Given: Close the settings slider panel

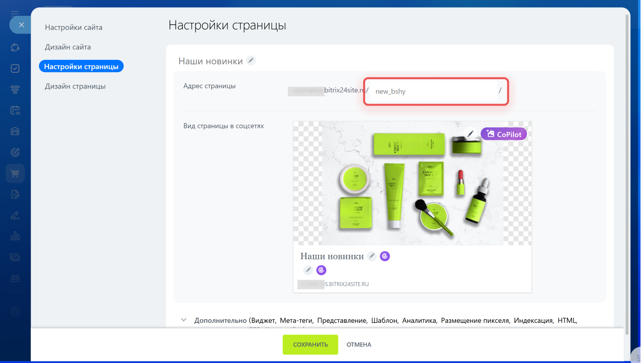Looking at the screenshot, I should (x=21, y=25).
